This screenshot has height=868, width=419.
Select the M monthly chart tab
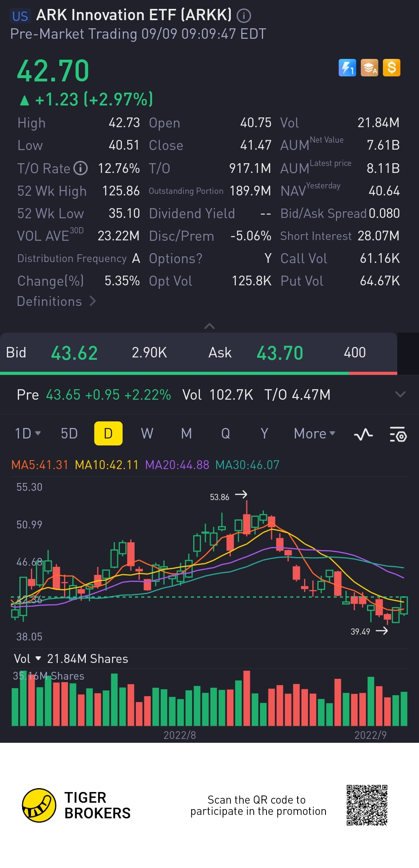(x=186, y=433)
